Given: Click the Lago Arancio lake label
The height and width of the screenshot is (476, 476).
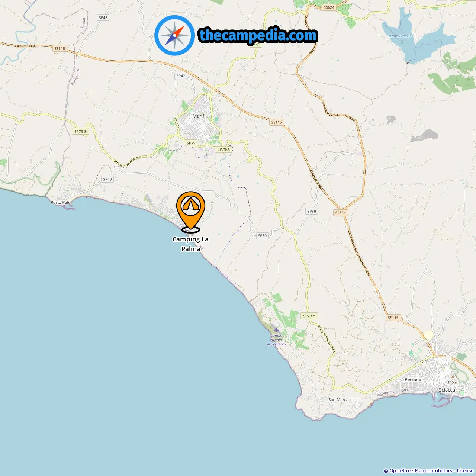Looking at the screenshot, I should pyautogui.click(x=401, y=36).
